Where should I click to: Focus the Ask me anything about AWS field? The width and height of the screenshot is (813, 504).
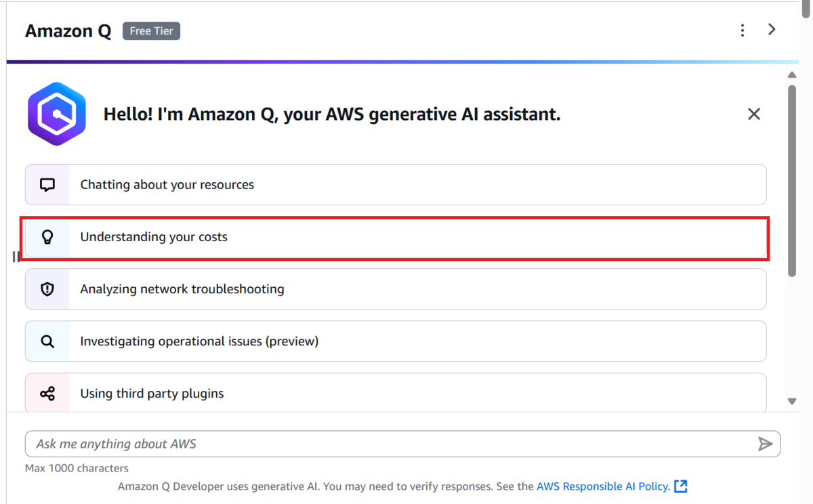(402, 444)
